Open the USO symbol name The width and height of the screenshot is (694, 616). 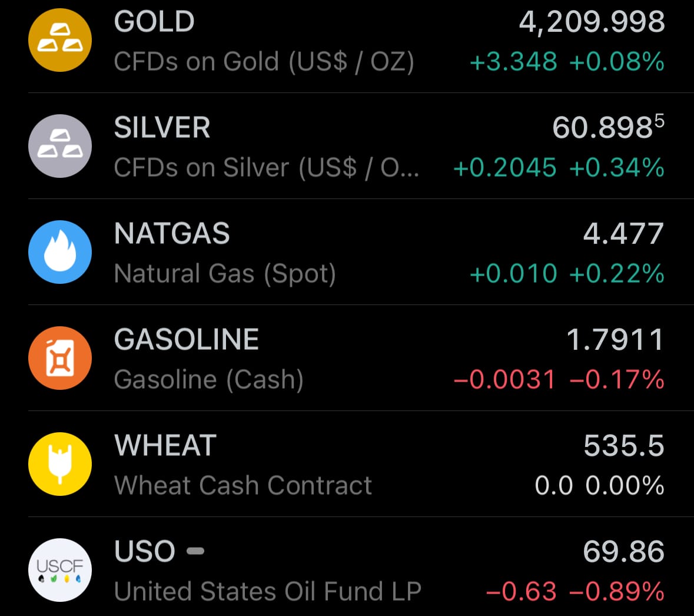click(x=145, y=552)
